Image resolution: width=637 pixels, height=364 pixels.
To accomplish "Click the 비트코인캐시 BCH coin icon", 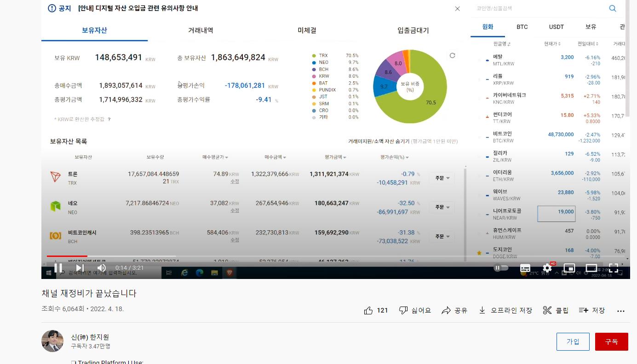I will pos(55,236).
